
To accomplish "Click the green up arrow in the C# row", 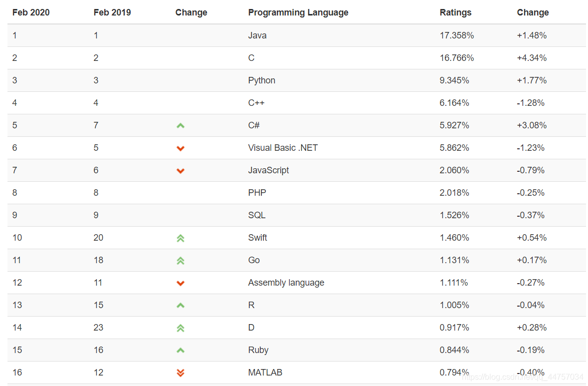I will point(181,126).
